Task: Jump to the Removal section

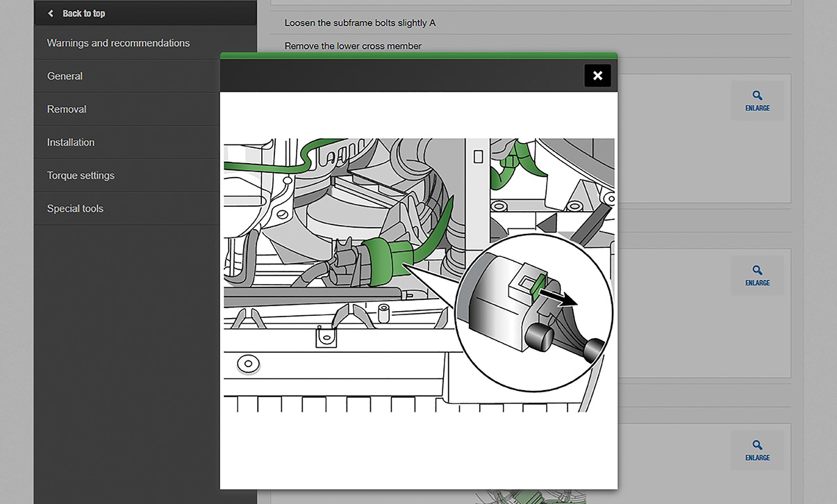Action: [67, 109]
